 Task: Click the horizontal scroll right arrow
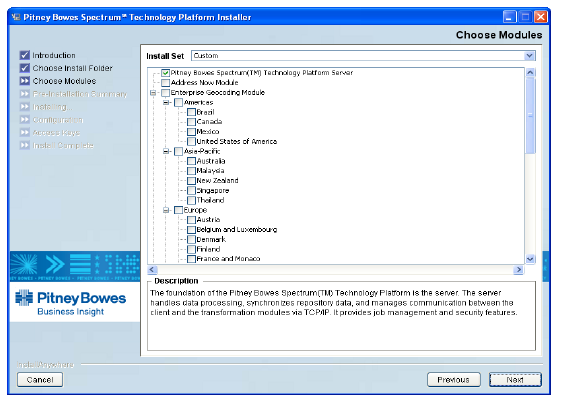[x=518, y=270]
